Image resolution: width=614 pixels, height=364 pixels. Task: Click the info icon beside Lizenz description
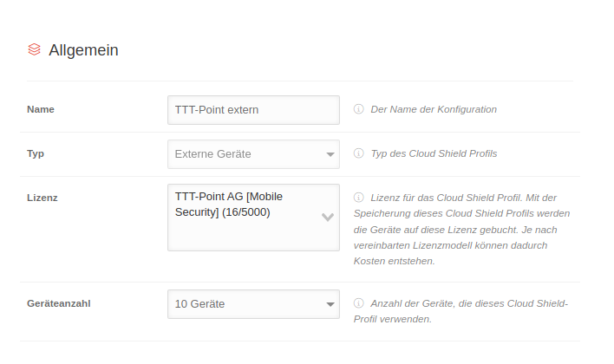coord(358,198)
